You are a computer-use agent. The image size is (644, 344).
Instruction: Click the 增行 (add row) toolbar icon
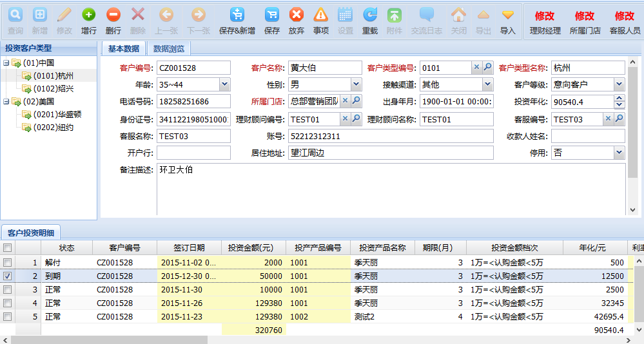pos(89,15)
